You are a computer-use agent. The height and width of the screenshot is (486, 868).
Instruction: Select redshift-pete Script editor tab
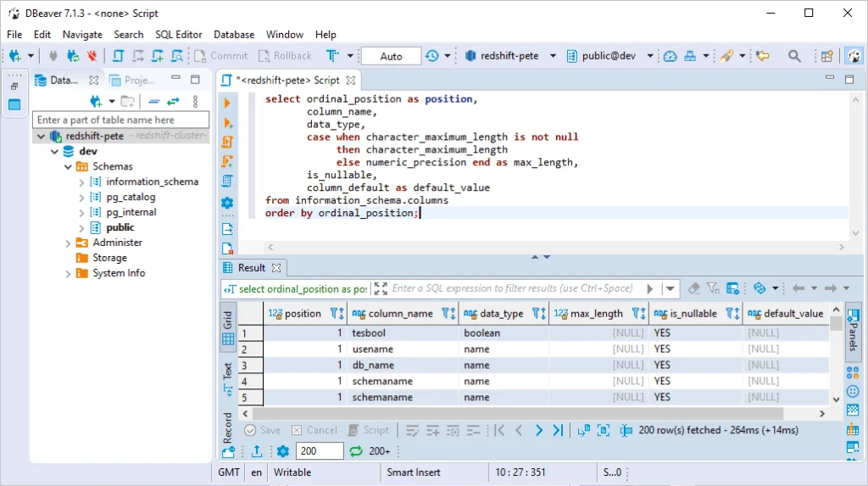click(288, 81)
